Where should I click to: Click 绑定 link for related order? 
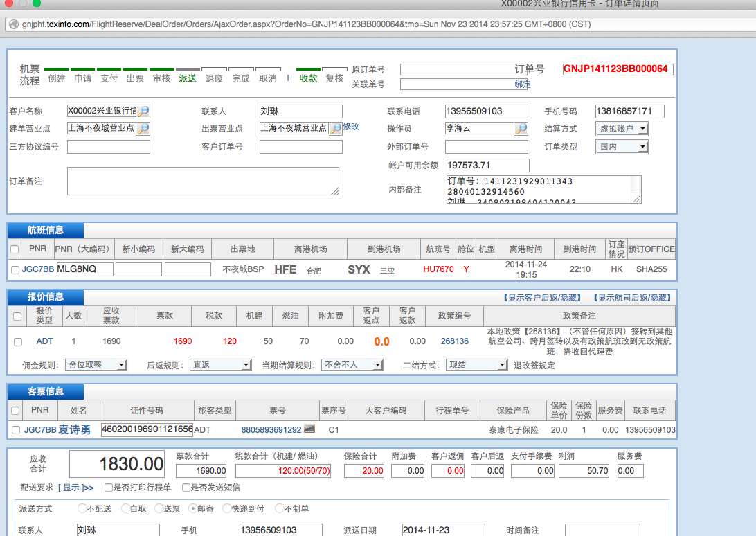pyautogui.click(x=523, y=84)
